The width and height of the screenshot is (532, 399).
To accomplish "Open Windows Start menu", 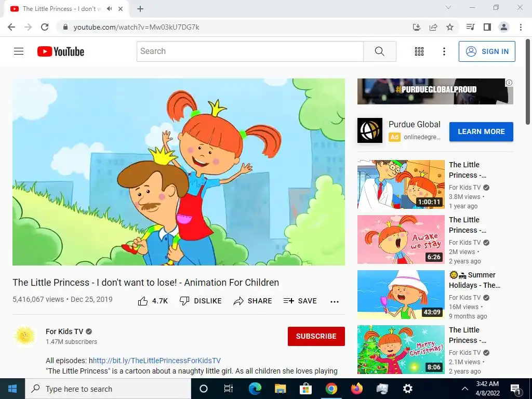I will [x=12, y=389].
